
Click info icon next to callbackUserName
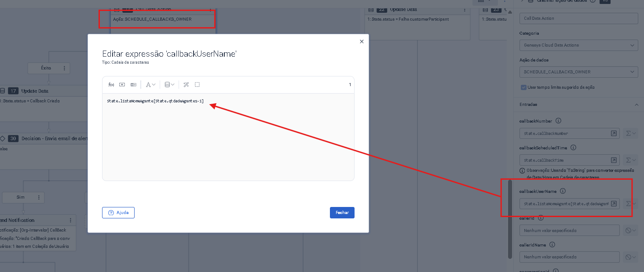click(x=563, y=191)
